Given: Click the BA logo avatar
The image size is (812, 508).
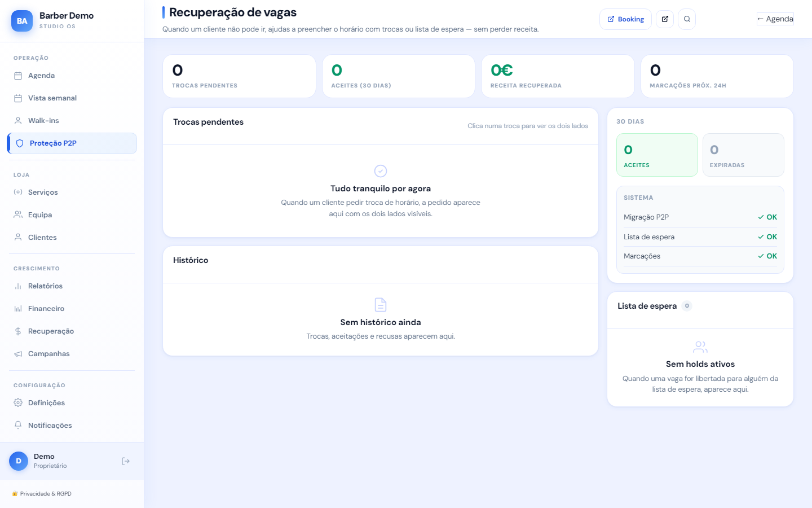Looking at the screenshot, I should point(22,21).
